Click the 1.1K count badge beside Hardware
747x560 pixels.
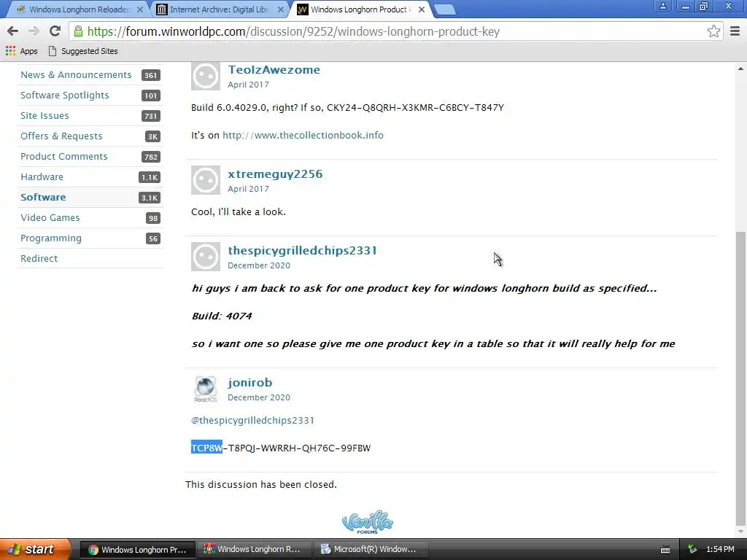tap(149, 177)
